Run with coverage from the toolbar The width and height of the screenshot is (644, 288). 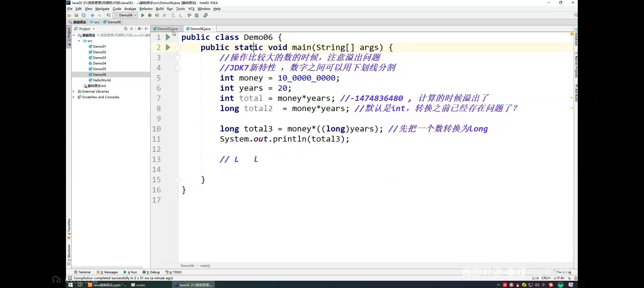click(157, 15)
